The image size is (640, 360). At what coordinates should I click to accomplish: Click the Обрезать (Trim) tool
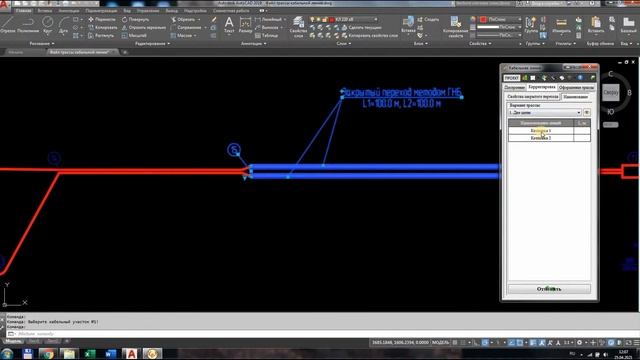point(183,19)
